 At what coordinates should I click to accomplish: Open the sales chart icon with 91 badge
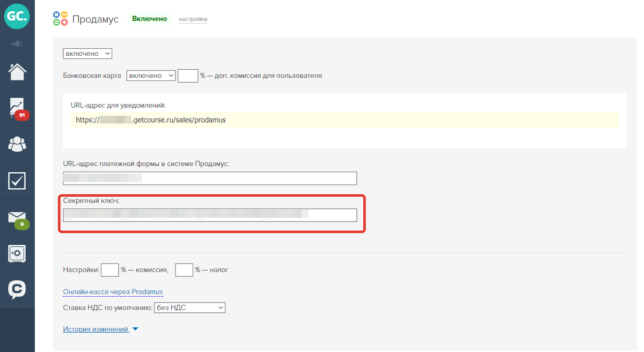click(17, 108)
